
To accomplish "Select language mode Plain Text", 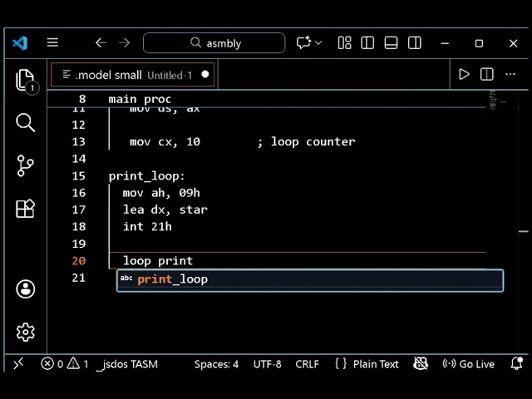I will [x=376, y=364].
